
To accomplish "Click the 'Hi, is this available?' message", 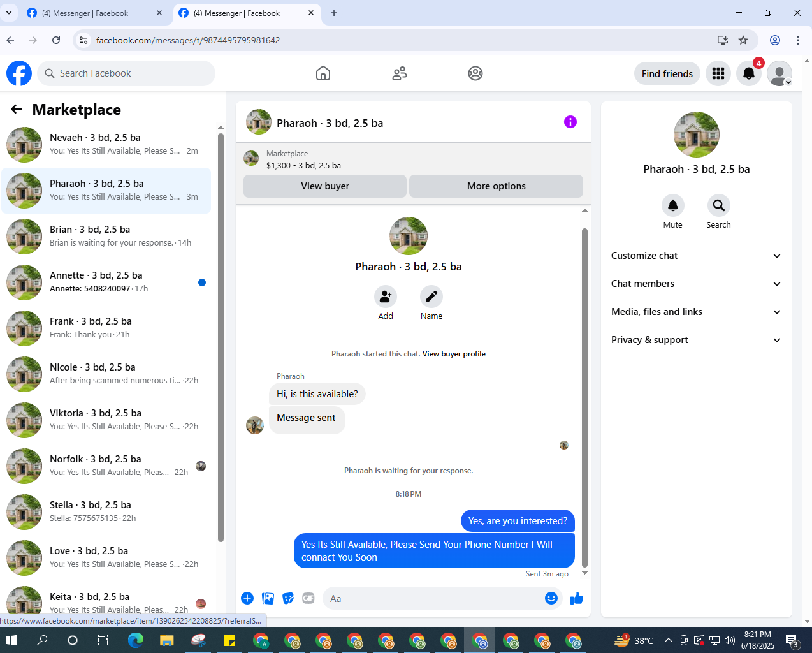I will [x=317, y=394].
